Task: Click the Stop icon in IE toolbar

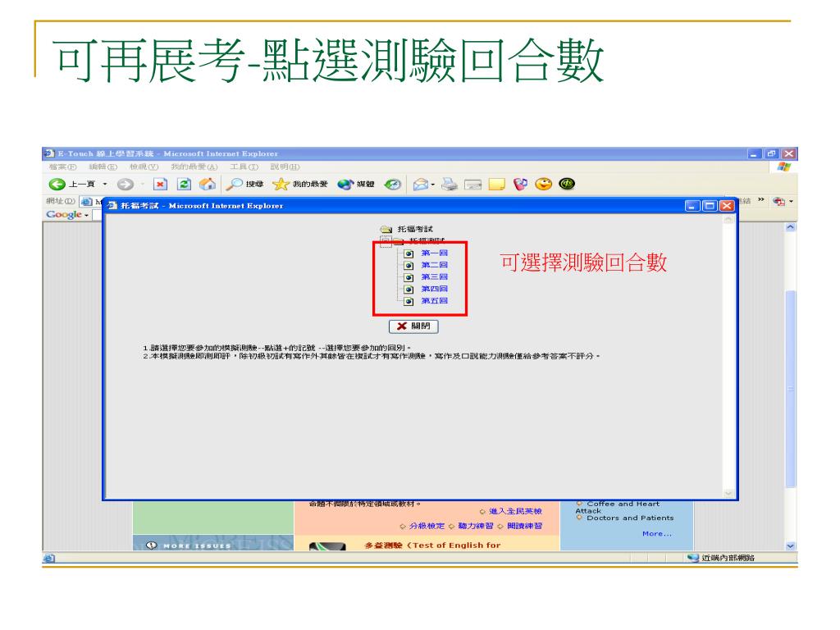Action: click(x=160, y=185)
